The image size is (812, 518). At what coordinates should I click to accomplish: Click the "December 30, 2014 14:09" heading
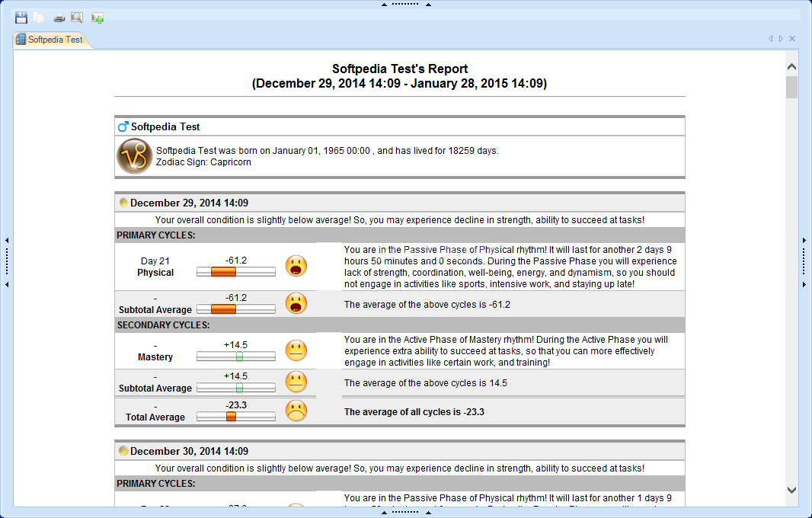pyautogui.click(x=189, y=451)
